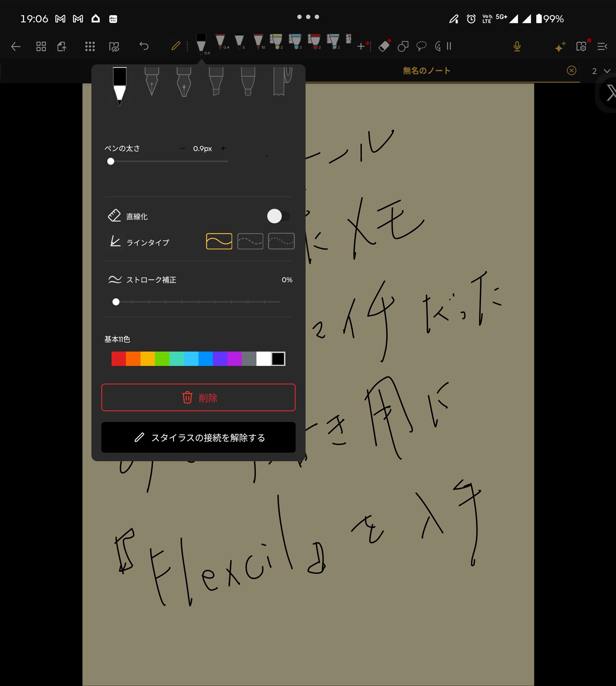The image size is (616, 686).
Task: Choose the chisel marker pen type
Action: (216, 81)
